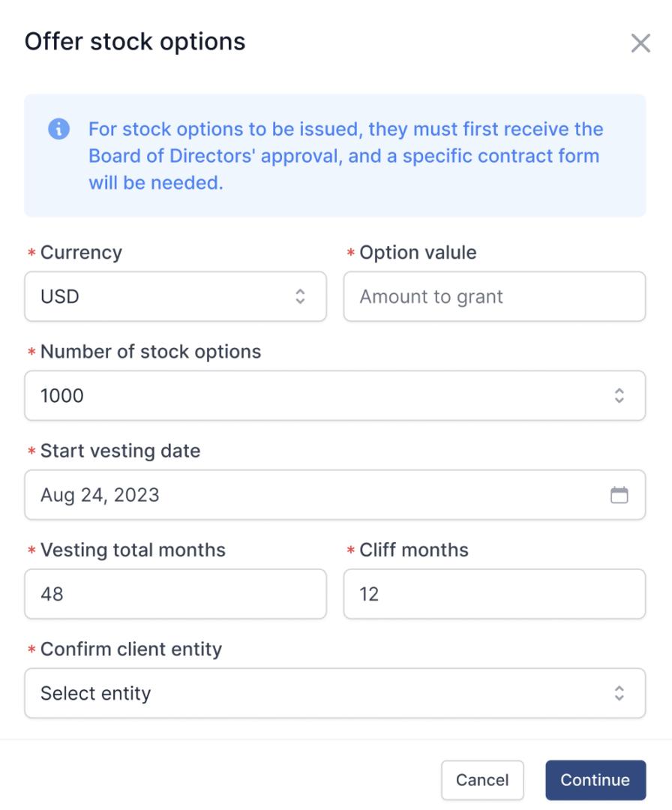The height and width of the screenshot is (810, 672).
Task: Click the Offer stock options heading
Action: (x=135, y=42)
